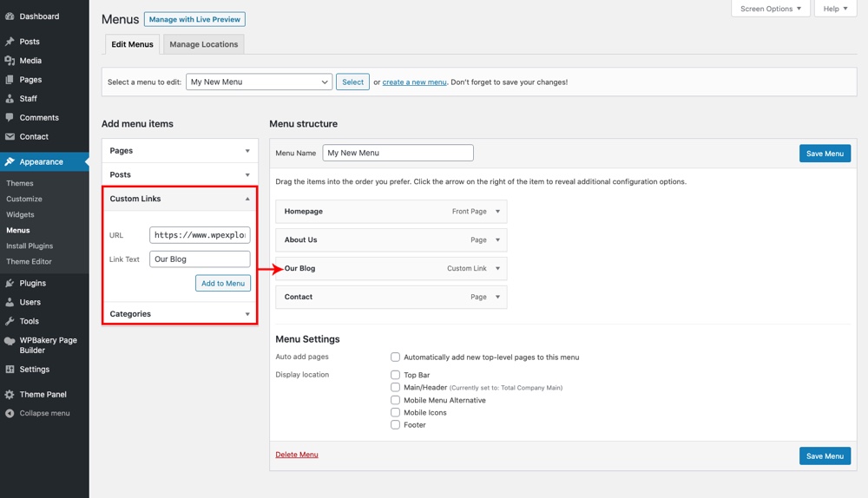Viewport: 868px width, 498px height.
Task: Switch to the Edit Menus tab
Action: point(132,44)
